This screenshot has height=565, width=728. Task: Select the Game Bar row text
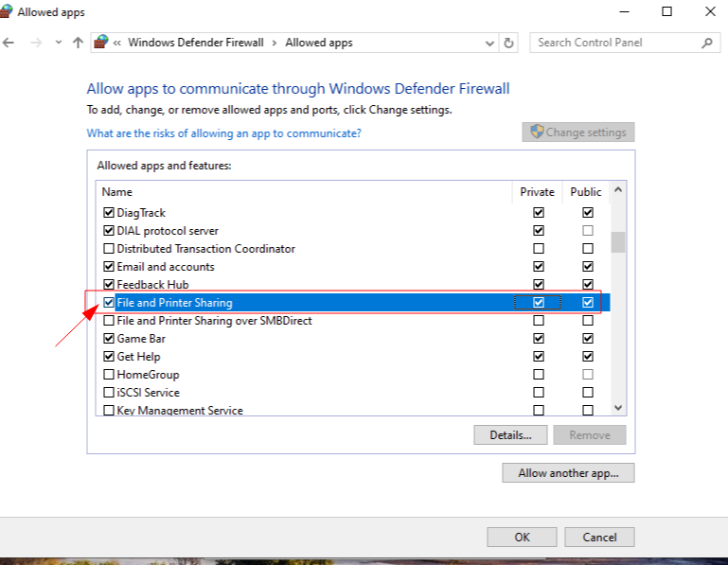141,339
